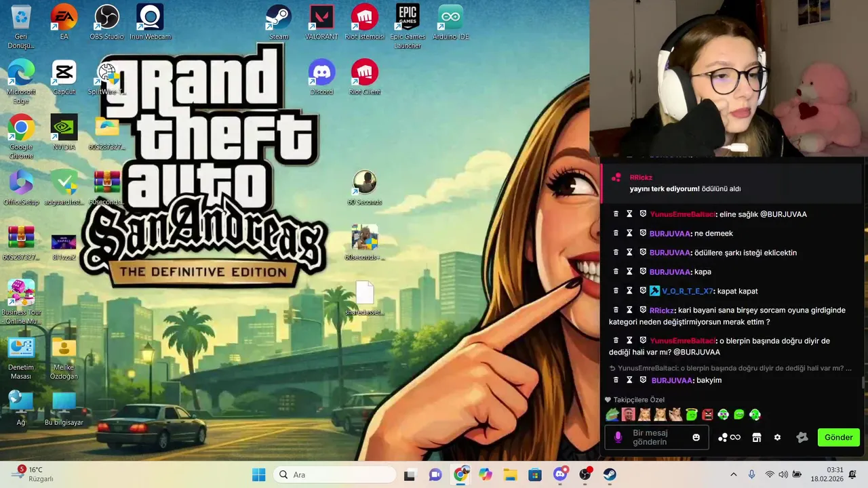The height and width of the screenshot is (488, 868).
Task: Delete the "bakyim" chat message
Action: coord(616,380)
